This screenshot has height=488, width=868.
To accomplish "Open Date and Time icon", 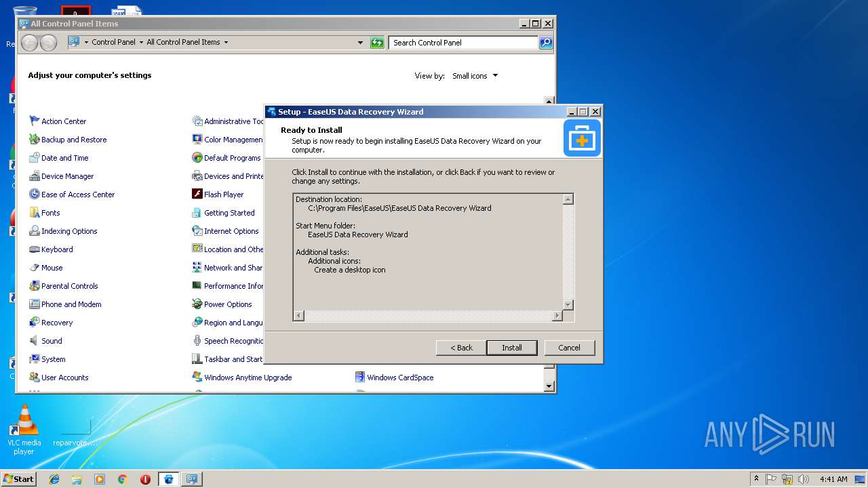I will pos(35,157).
